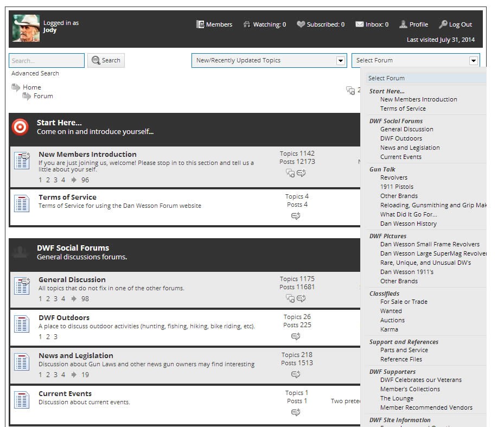Open the Terms of Service forum title
This screenshot has width=504, height=427.
[67, 197]
